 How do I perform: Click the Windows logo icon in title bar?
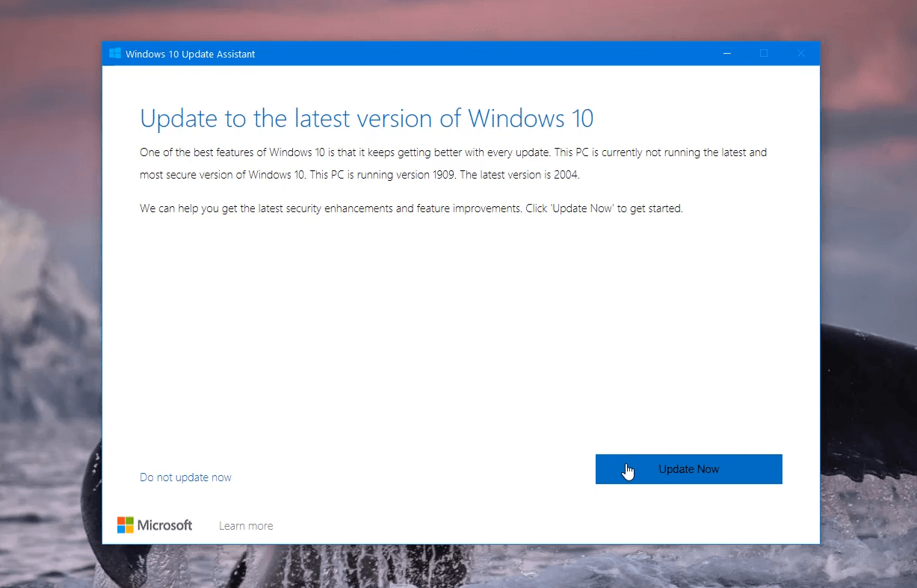pos(115,54)
